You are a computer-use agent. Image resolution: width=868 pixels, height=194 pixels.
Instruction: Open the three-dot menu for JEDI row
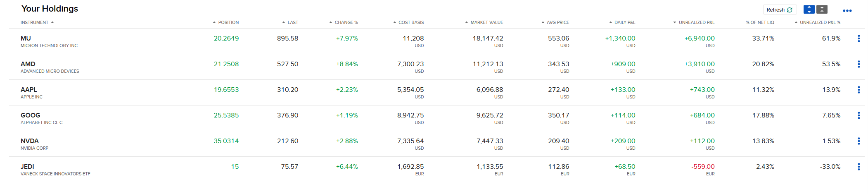click(859, 167)
